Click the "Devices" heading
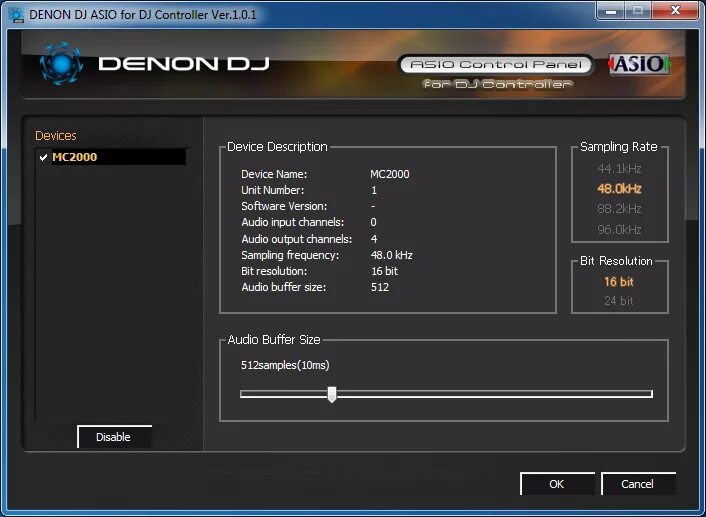 pos(56,136)
